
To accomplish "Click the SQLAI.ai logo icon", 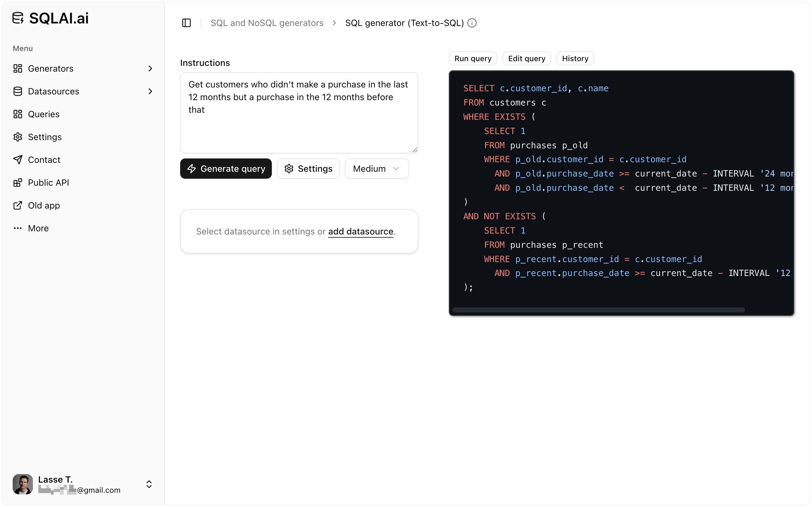I will (x=18, y=18).
